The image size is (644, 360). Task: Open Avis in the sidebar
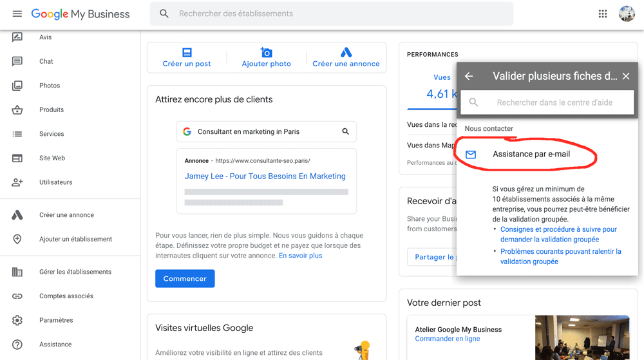46,37
